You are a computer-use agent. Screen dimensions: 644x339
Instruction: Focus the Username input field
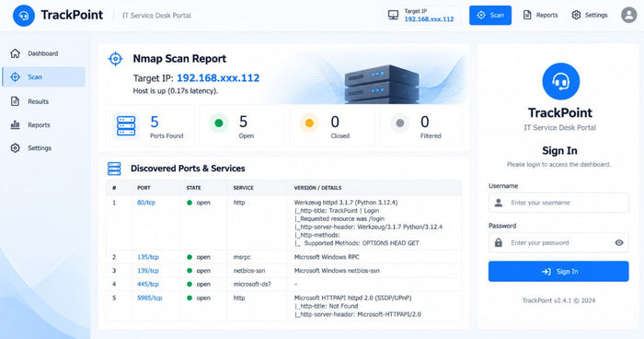coord(558,203)
